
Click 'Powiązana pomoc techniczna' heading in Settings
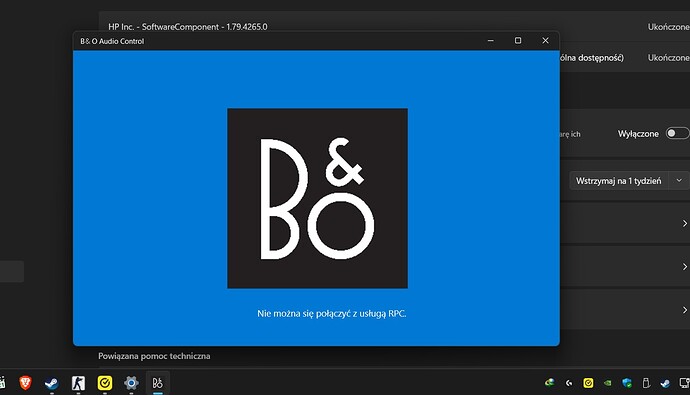(154, 356)
